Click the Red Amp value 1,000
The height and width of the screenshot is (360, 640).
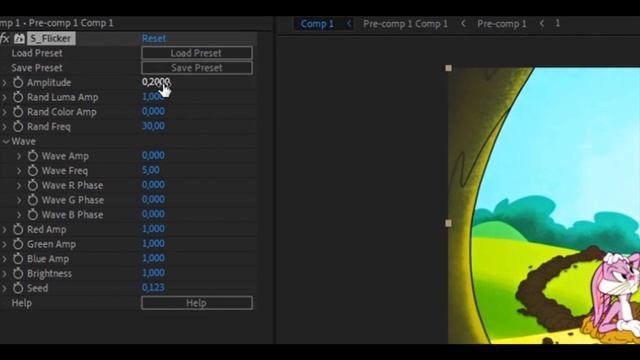(x=153, y=229)
